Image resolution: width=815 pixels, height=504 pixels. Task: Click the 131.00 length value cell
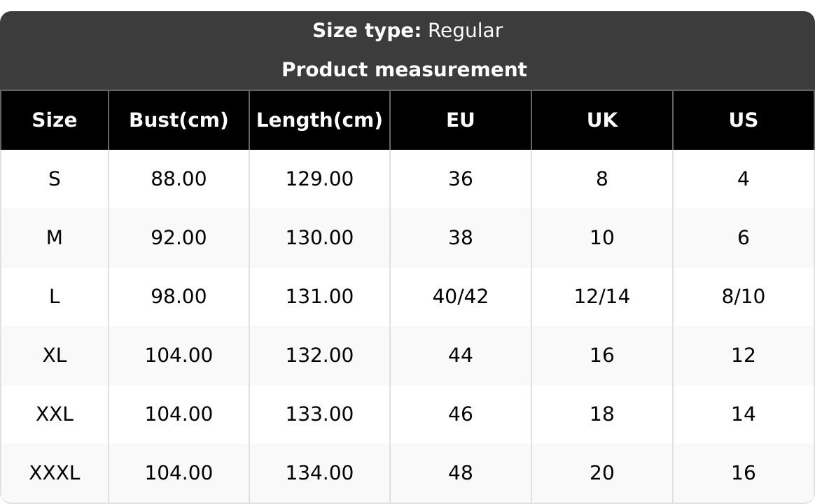[x=319, y=297]
